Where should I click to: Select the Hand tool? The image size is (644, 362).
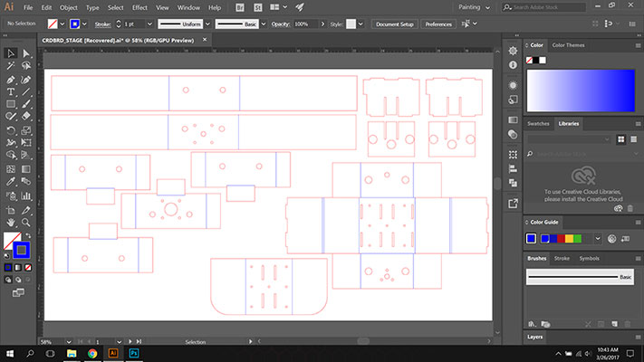11,223
